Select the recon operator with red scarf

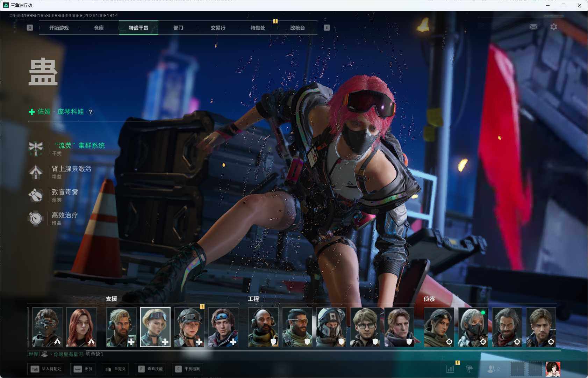point(507,327)
